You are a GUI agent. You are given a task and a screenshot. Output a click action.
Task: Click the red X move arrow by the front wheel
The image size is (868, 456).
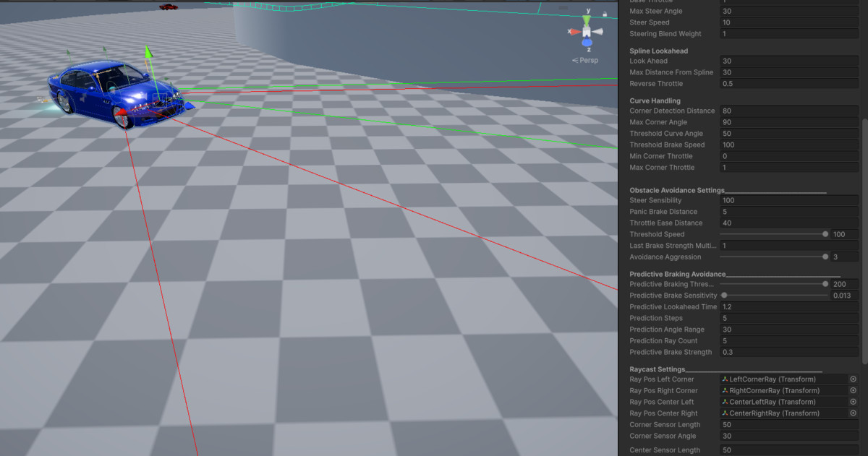click(122, 113)
